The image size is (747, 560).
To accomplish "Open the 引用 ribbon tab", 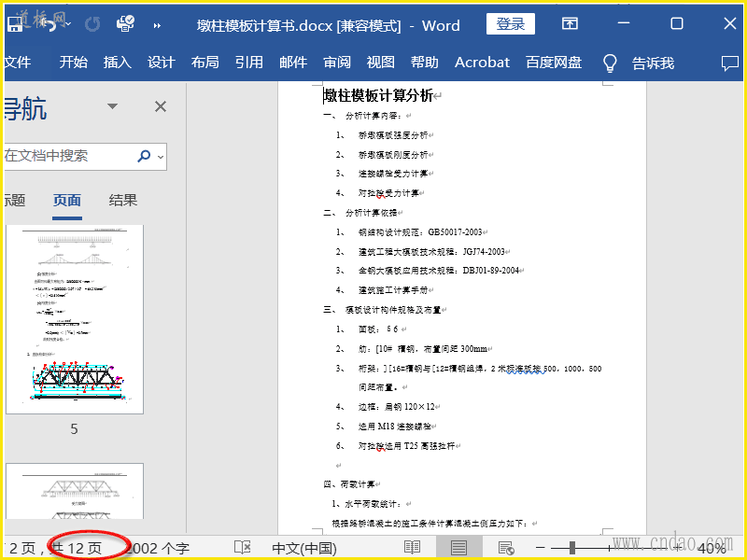I will [x=248, y=63].
